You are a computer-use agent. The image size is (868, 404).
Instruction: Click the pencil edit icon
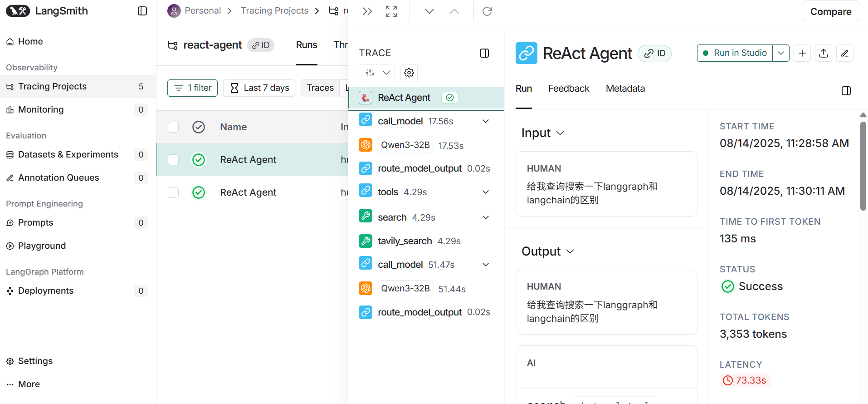point(845,53)
